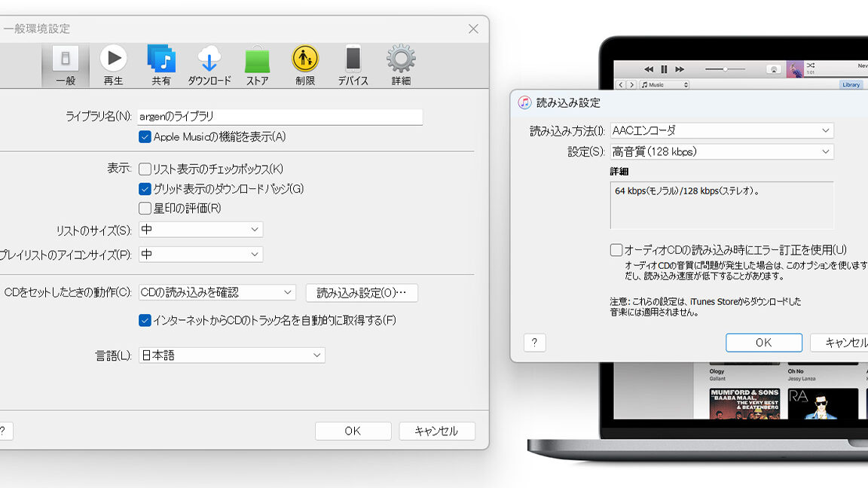The image size is (868, 488).
Task: Toggle the shuffle icon in iTunes
Action: [811, 66]
